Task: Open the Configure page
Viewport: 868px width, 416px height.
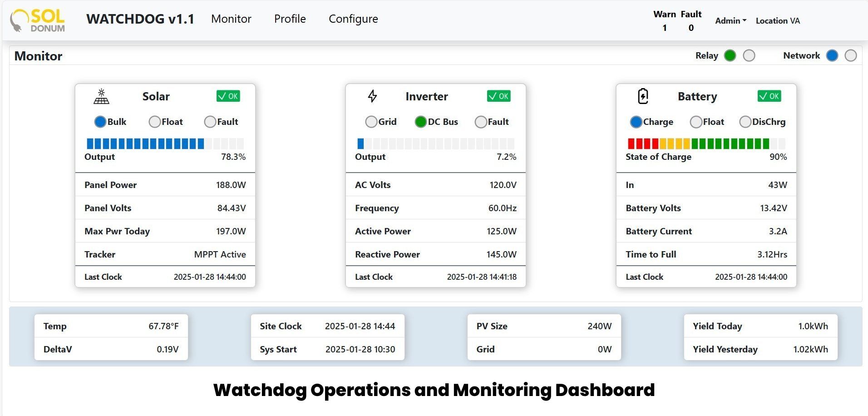Action: point(353,19)
